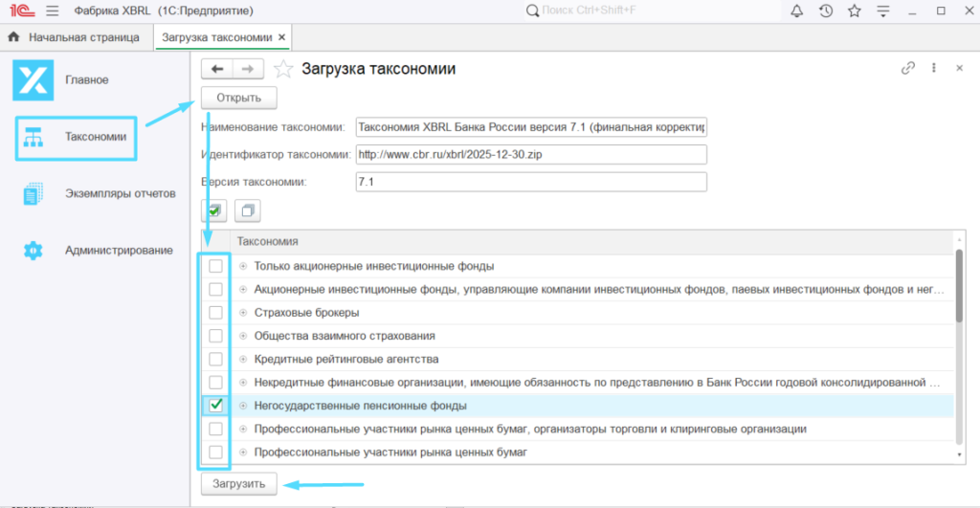Go forward with the right arrow button

tap(248, 69)
